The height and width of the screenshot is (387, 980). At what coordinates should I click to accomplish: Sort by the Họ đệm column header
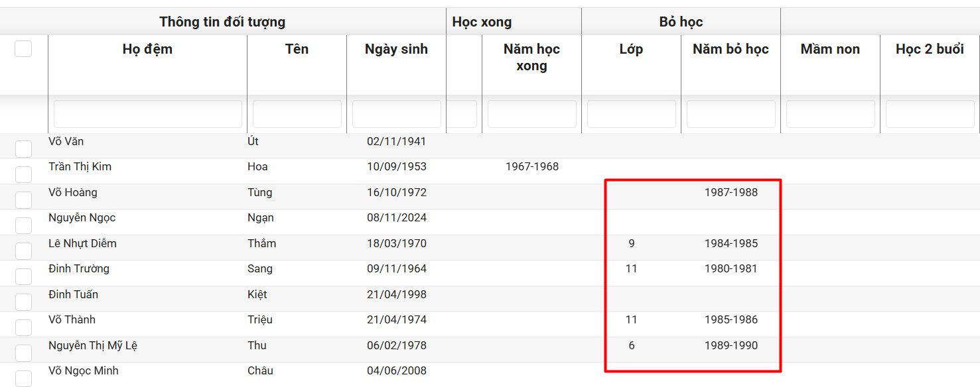pos(147,49)
